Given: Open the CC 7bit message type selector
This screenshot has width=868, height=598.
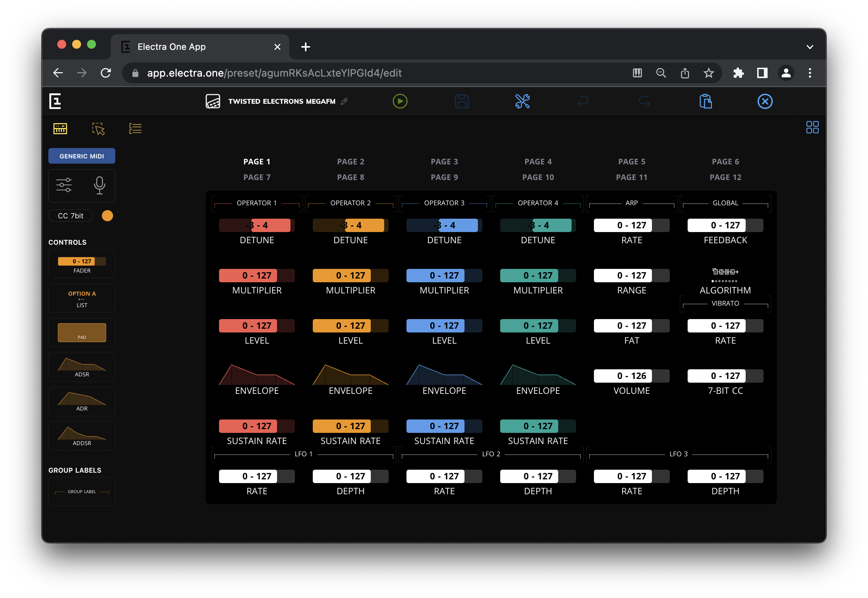Looking at the screenshot, I should [x=70, y=216].
